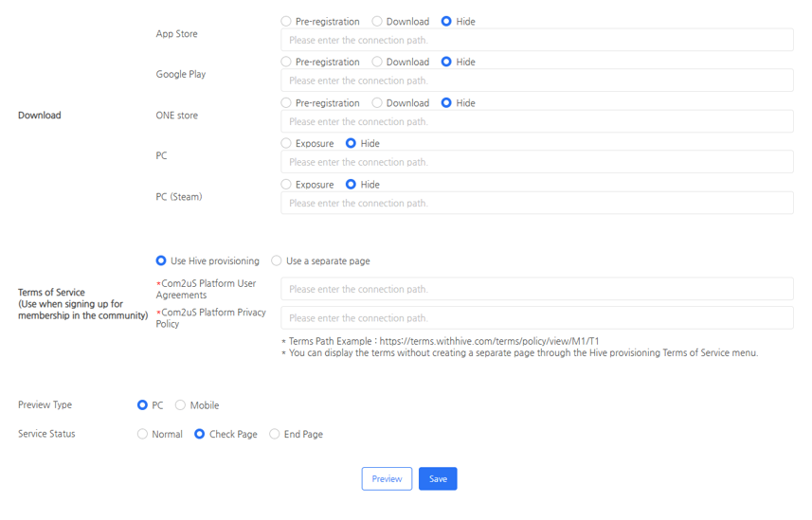The image size is (812, 520).
Task: Set Preview Type to Mobile
Action: coord(180,405)
